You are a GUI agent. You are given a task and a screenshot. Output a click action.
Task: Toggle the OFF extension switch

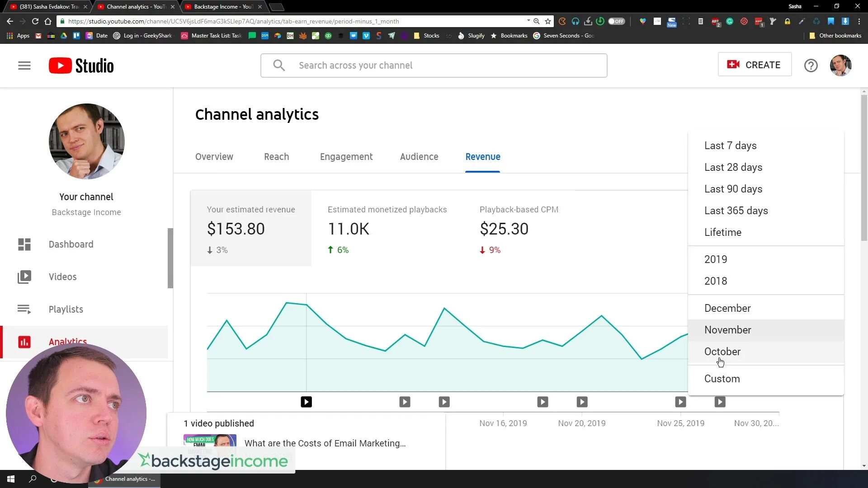616,21
